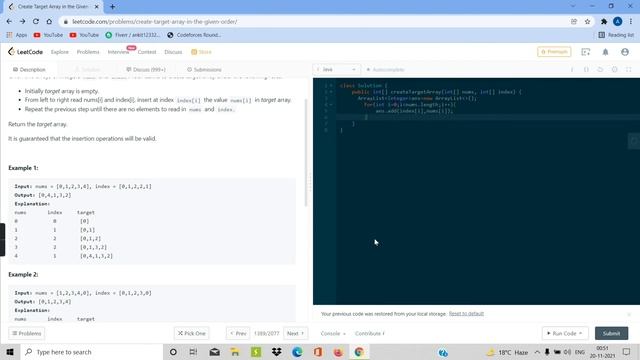Open the Office taskbar icon
Image resolution: width=640 pixels, height=360 pixels.
(318, 352)
